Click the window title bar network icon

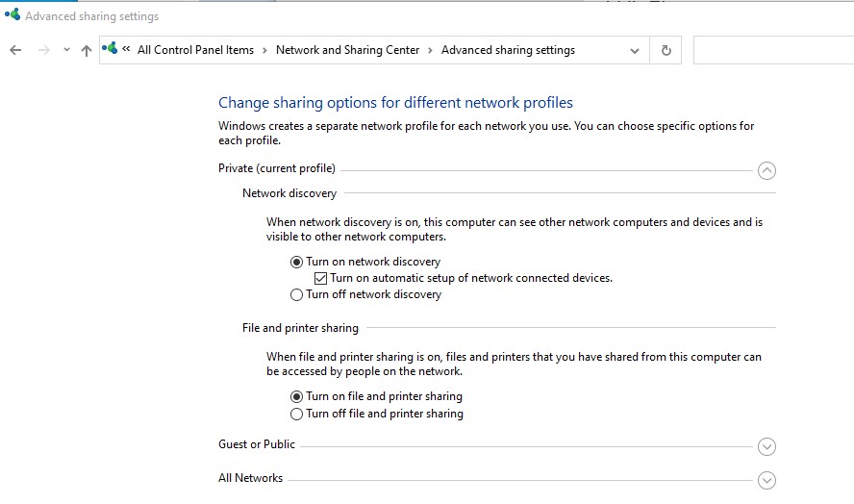click(x=12, y=15)
